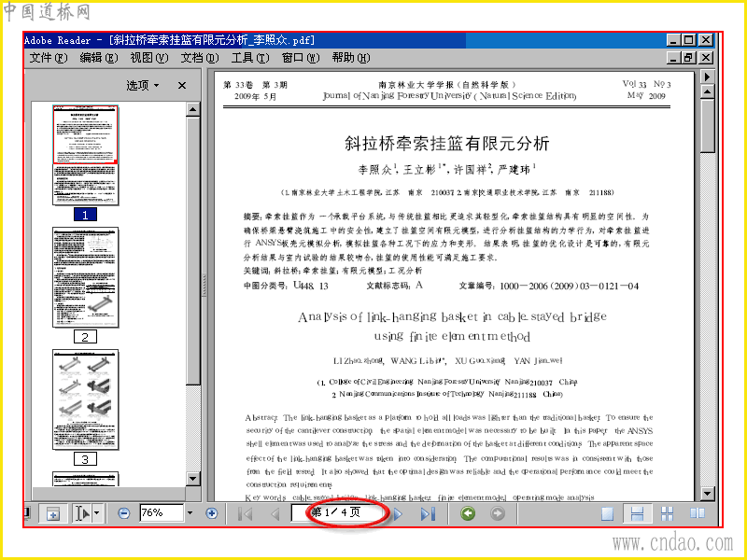Select page 2 thumbnail
Screen dimensions: 747x560
click(85, 277)
